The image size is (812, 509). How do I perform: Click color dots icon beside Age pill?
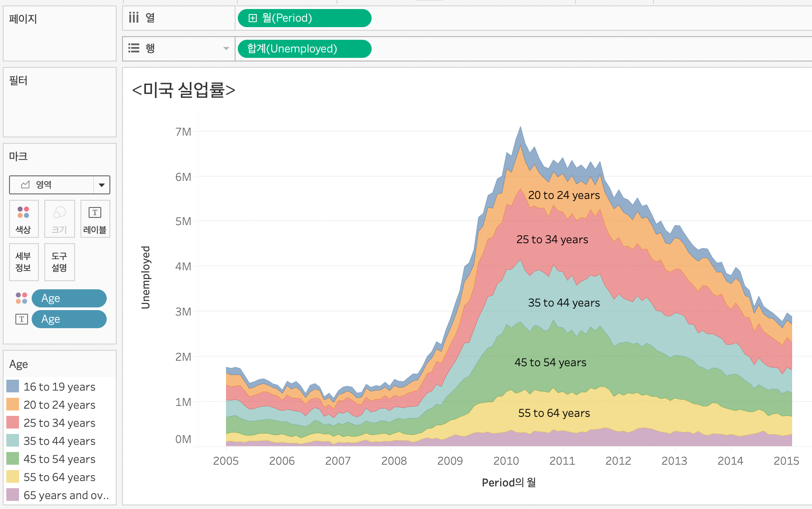[21, 298]
